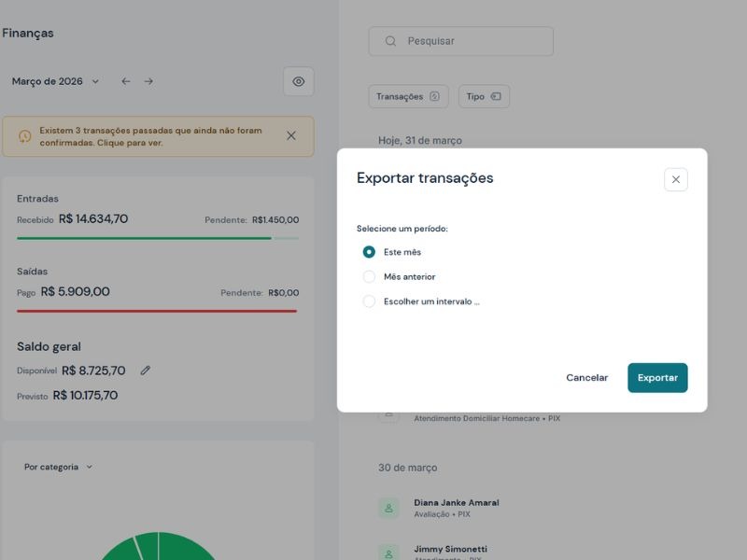
Task: Choose the Escolher um intervalo option
Action: (x=370, y=301)
